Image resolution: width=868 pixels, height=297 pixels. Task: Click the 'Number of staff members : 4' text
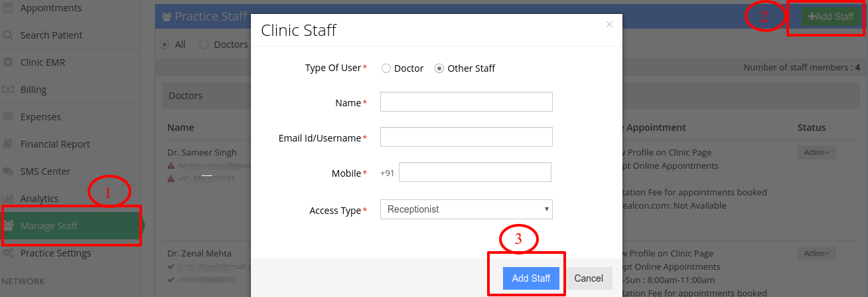tap(802, 68)
